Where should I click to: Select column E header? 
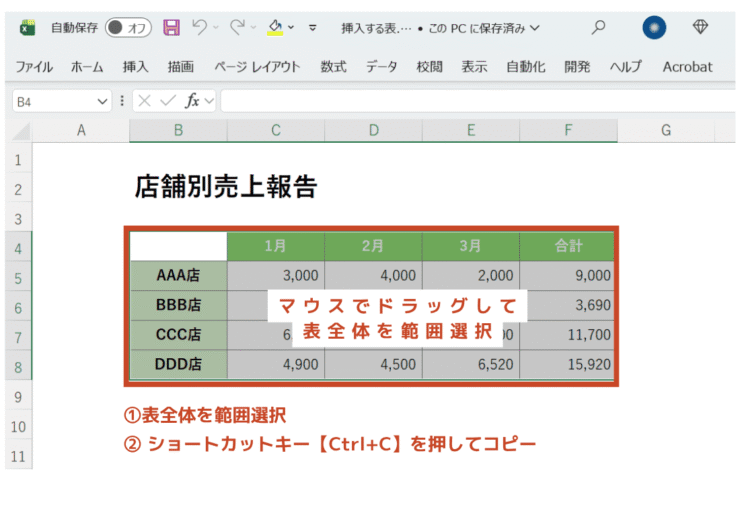[471, 130]
